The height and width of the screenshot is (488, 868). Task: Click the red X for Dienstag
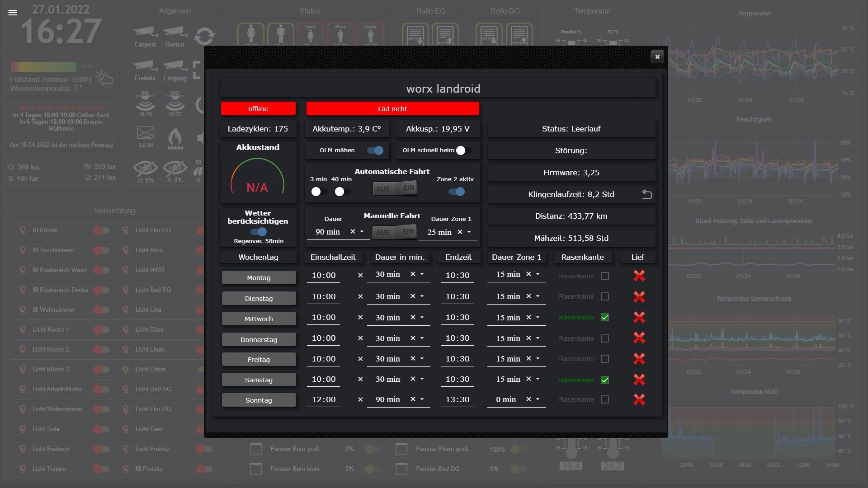[639, 296]
